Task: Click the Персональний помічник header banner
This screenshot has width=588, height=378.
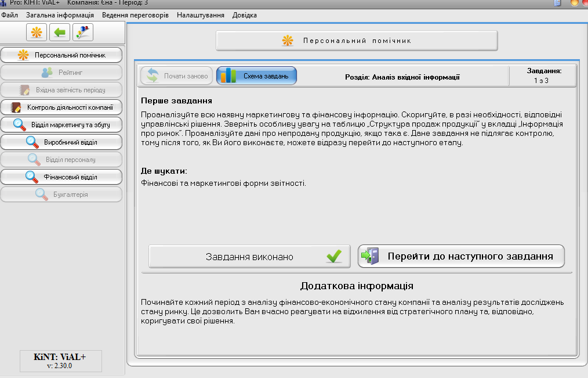Action: (x=357, y=41)
